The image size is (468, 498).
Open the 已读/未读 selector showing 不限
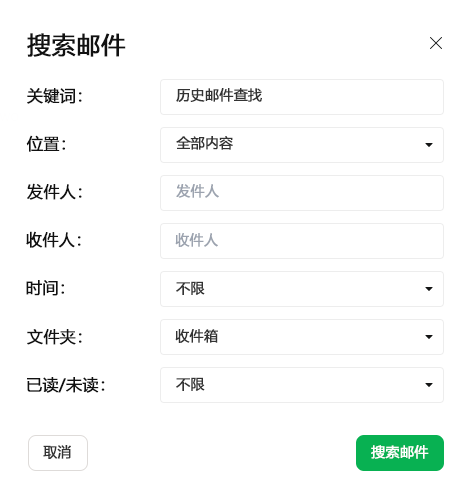[302, 385]
